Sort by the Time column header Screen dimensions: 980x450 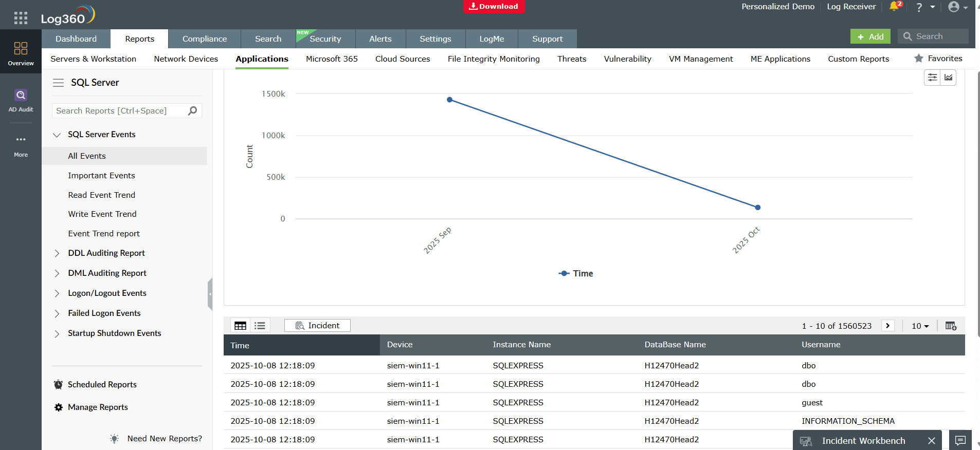302,345
